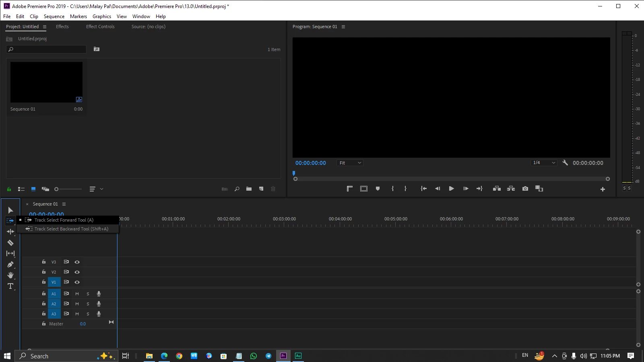
Task: Create a new bin in Project panel
Action: point(249,189)
